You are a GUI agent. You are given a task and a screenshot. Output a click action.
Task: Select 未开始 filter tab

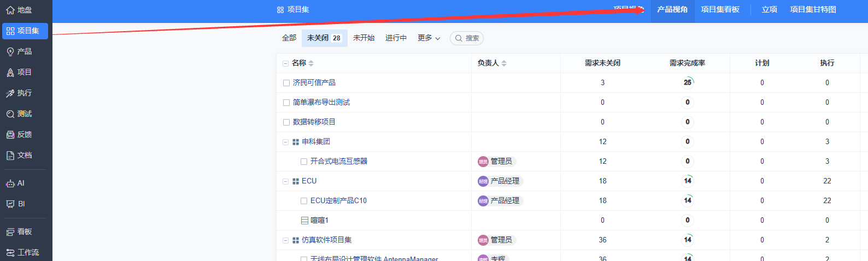pyautogui.click(x=363, y=38)
